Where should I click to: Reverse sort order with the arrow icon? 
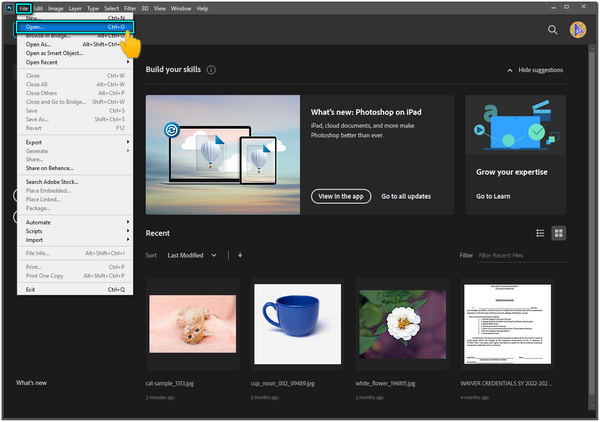(240, 255)
